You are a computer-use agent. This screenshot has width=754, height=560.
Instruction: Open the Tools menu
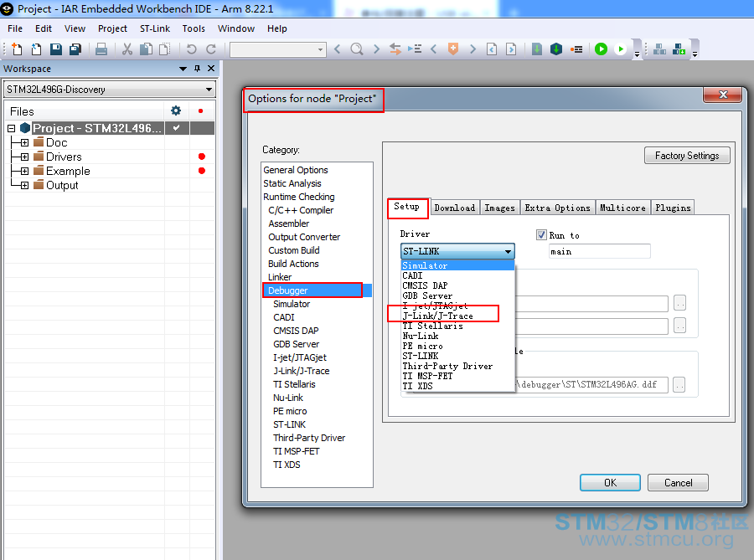194,28
